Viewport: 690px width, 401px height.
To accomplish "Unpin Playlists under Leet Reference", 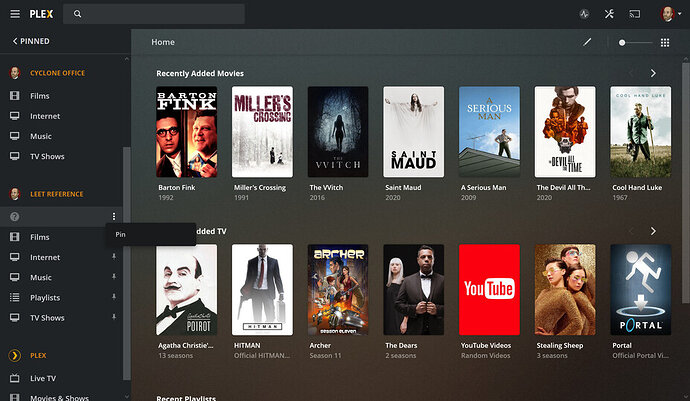I will 114,297.
